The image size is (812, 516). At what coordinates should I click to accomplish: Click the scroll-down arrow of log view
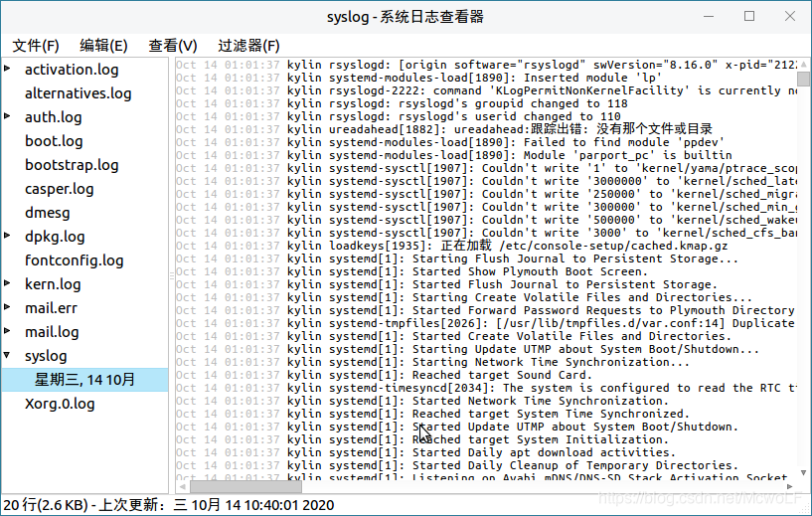click(804, 472)
